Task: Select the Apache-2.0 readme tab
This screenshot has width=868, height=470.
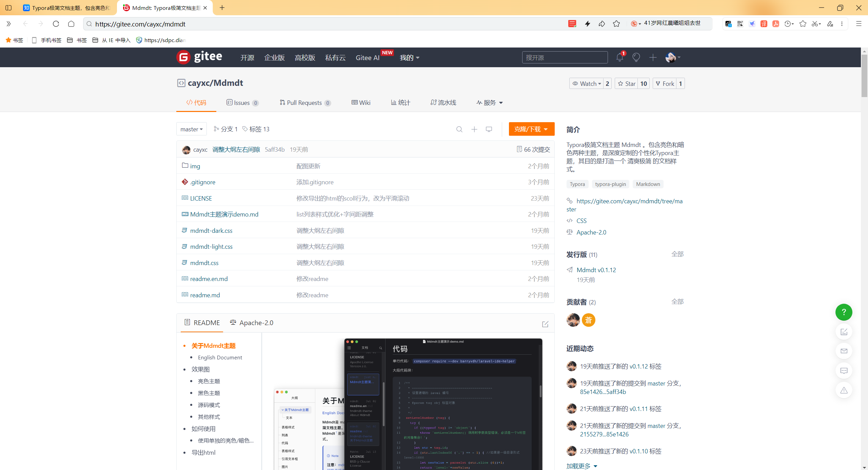Action: click(x=252, y=323)
